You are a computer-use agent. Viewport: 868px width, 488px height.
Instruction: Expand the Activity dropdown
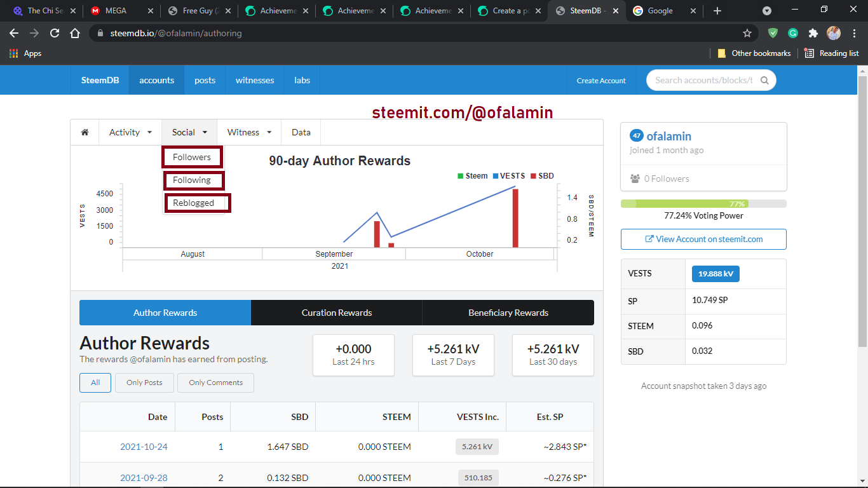(130, 132)
